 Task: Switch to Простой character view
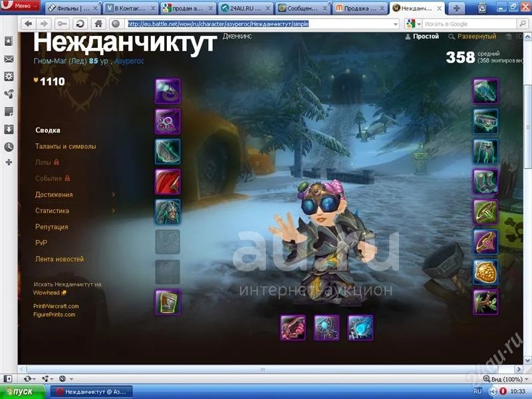(422, 37)
